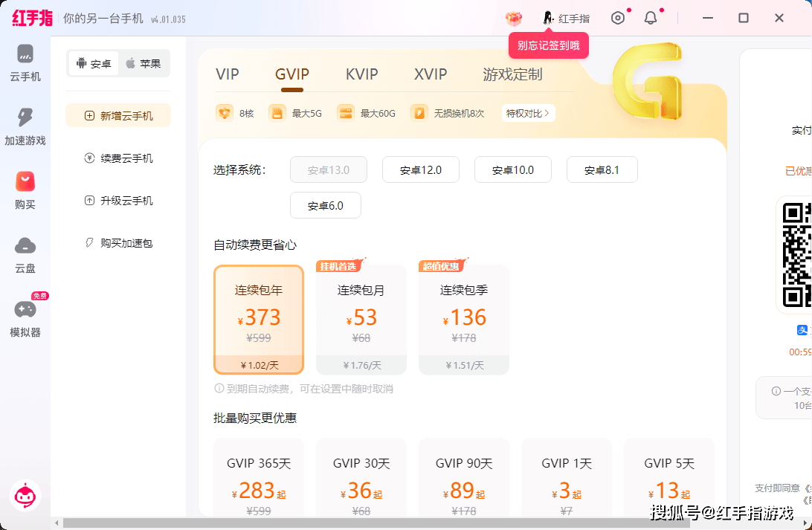Open the settings hexagon icon
812x530 pixels.
618,18
